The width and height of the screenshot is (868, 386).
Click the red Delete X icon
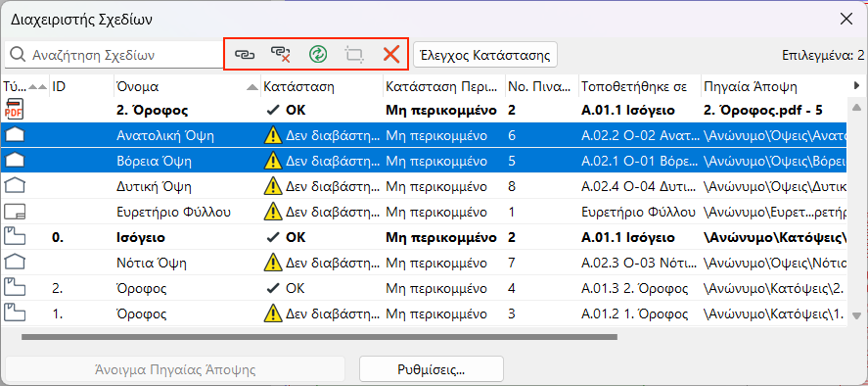[x=390, y=54]
